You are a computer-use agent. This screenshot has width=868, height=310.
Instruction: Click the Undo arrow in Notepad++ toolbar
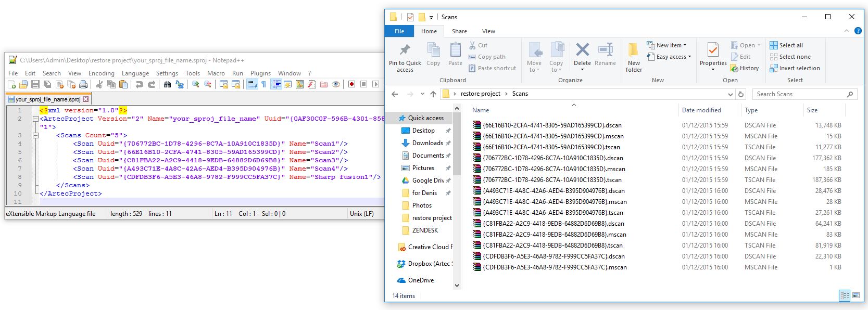pos(140,84)
